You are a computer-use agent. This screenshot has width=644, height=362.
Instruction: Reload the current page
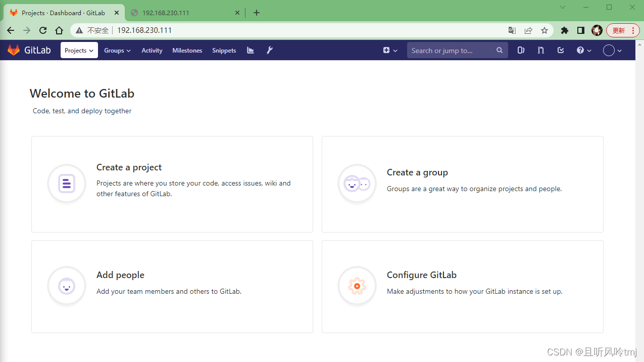tap(43, 30)
